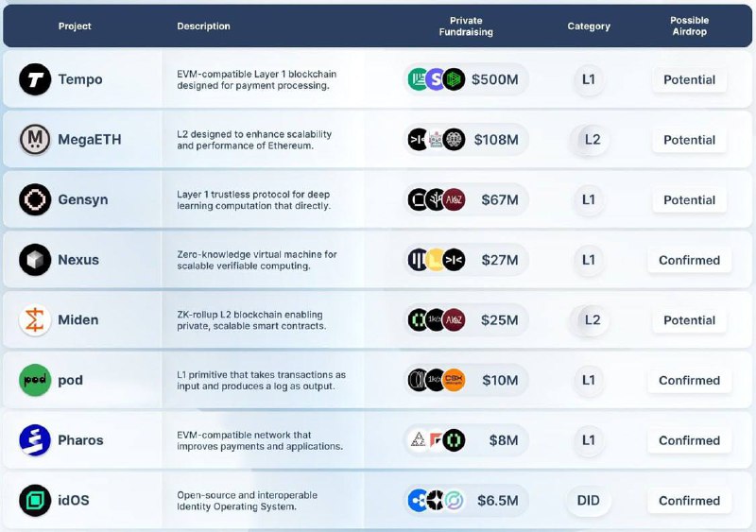
Task: Click the Confirmed badge for Nexus
Action: [689, 260]
